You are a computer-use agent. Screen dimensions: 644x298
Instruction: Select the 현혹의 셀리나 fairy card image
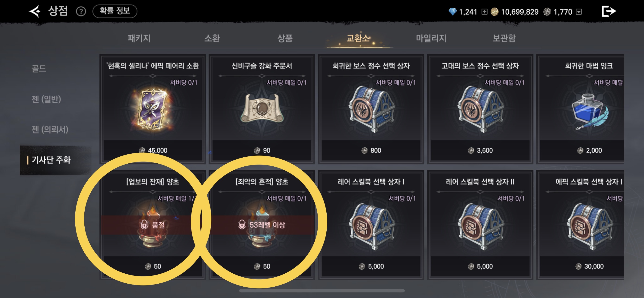click(152, 109)
